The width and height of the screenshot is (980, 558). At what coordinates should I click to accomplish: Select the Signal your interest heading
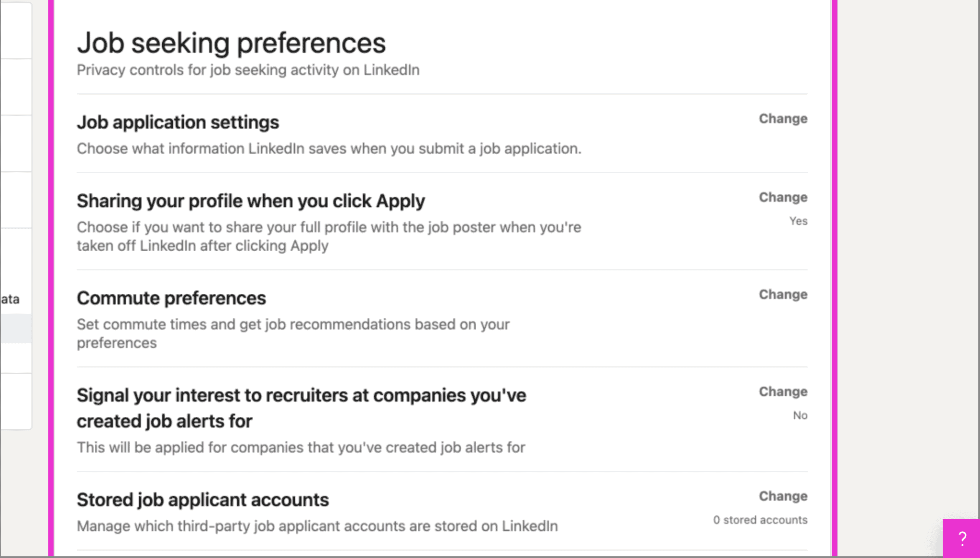pyautogui.click(x=301, y=408)
